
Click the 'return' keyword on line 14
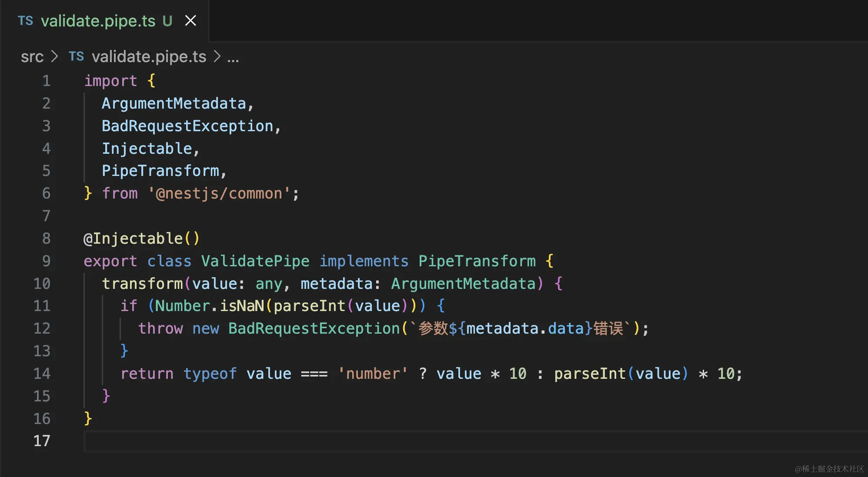pos(147,374)
